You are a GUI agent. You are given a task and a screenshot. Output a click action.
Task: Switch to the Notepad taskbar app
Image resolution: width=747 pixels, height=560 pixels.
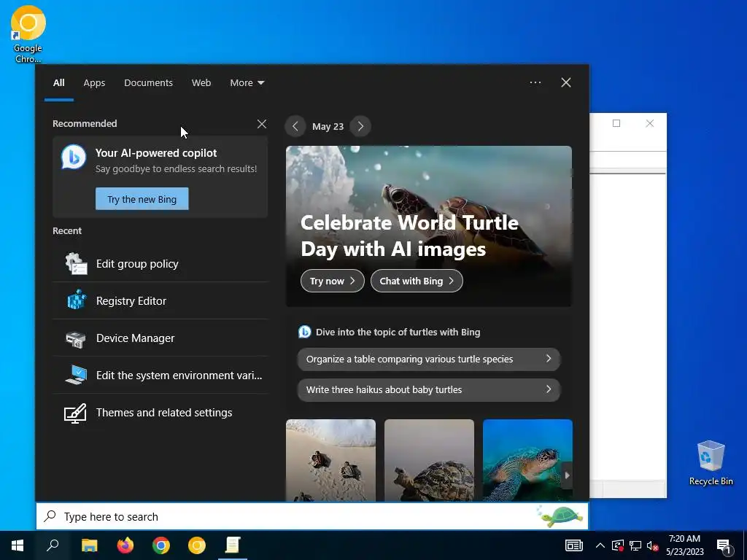pos(233,545)
